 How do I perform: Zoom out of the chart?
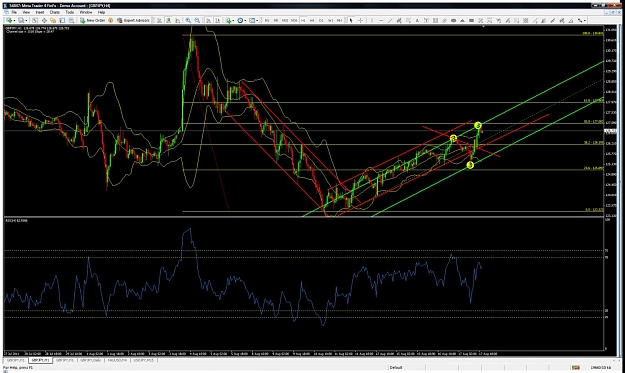197,20
